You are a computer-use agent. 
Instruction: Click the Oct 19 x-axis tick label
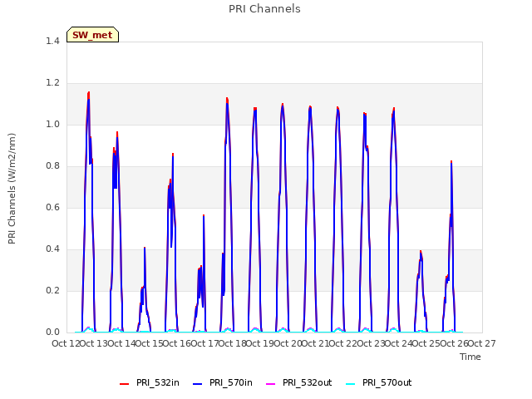pyautogui.click(x=260, y=343)
